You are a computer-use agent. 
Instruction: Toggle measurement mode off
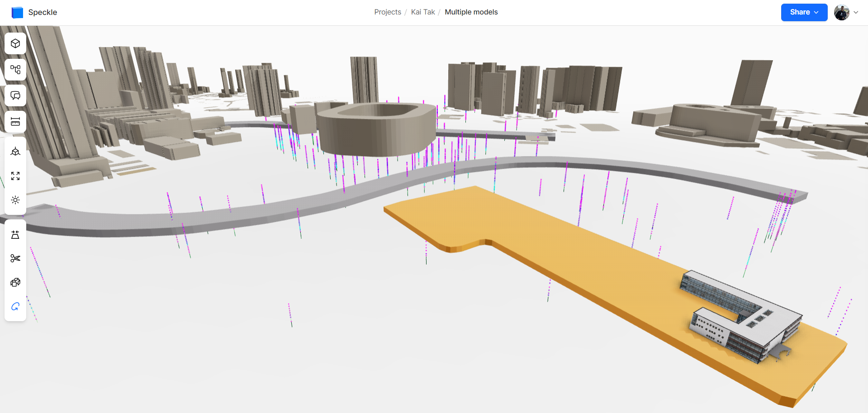point(15,121)
